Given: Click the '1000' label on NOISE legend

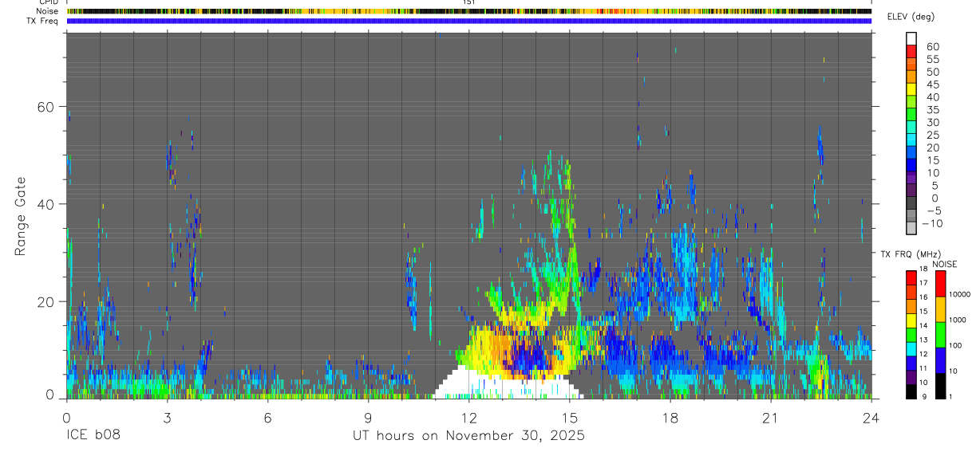Looking at the screenshot, I should 958,320.
